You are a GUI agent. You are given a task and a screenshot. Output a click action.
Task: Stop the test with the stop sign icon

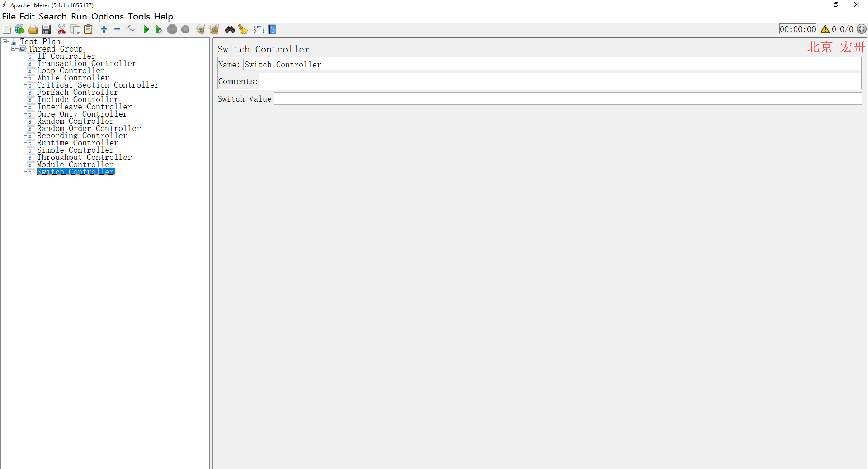[x=172, y=29]
